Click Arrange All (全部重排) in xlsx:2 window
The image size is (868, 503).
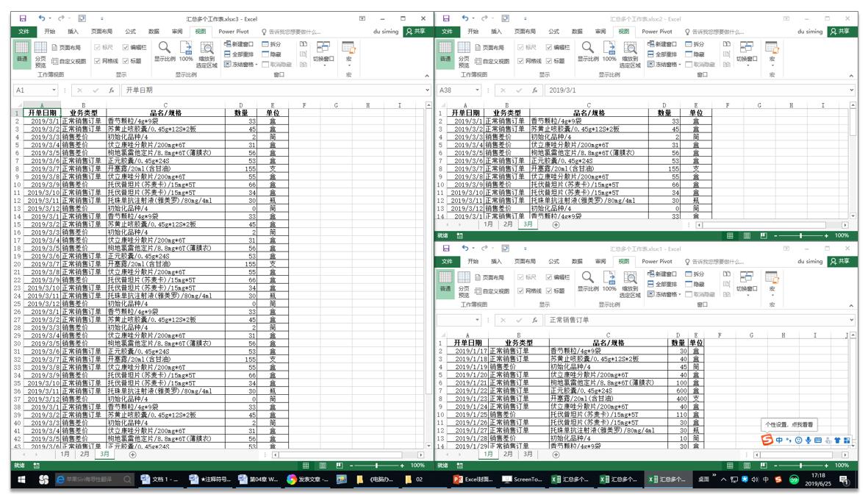click(x=662, y=54)
